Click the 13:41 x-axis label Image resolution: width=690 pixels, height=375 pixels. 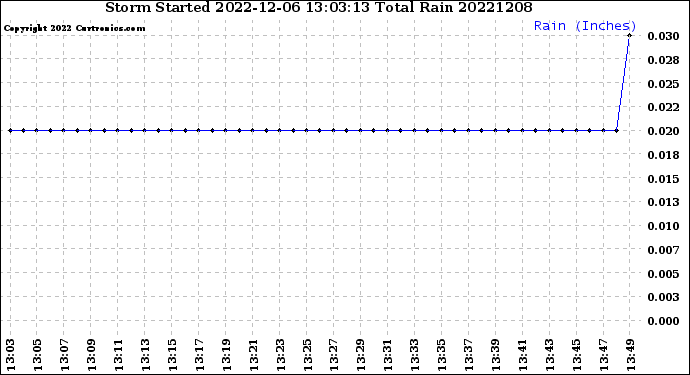pyautogui.click(x=522, y=355)
